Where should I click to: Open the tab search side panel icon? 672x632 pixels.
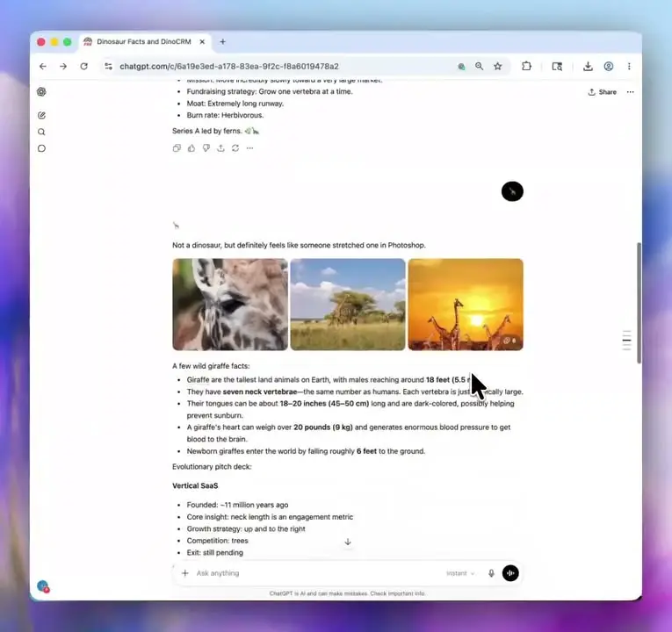(x=557, y=67)
